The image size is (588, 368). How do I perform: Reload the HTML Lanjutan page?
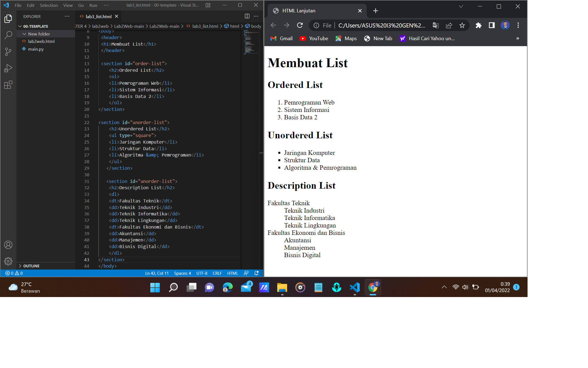[300, 25]
